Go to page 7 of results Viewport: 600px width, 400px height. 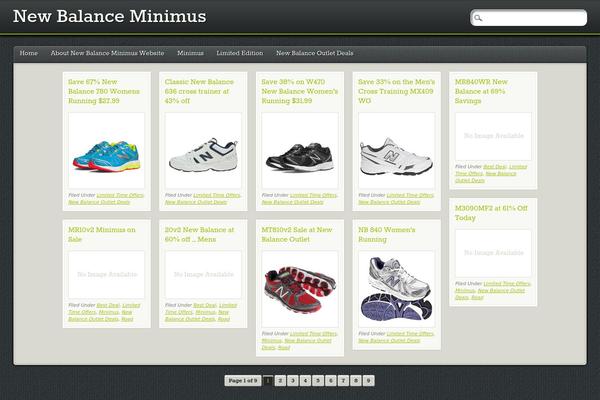[x=343, y=380]
